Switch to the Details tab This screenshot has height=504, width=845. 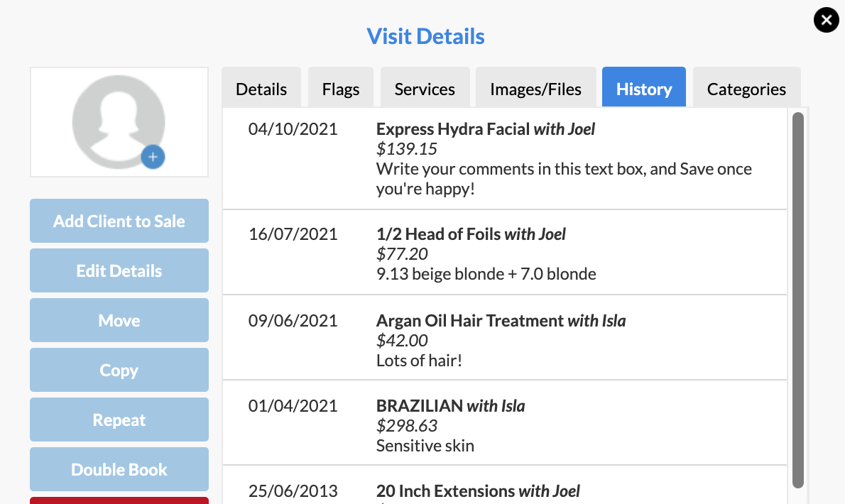click(261, 88)
